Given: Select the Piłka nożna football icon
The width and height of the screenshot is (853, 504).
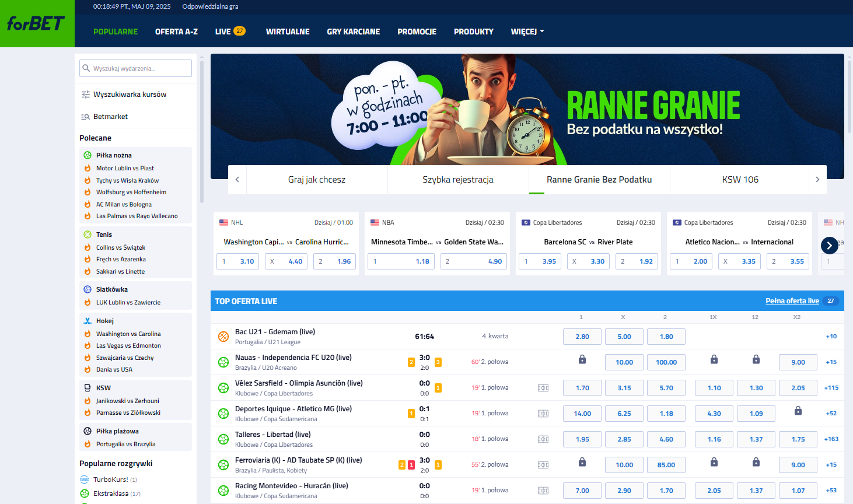Looking at the screenshot, I should 88,155.
